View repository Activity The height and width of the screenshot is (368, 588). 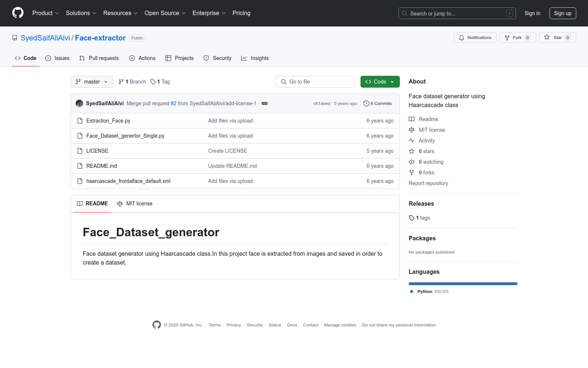tap(422, 141)
